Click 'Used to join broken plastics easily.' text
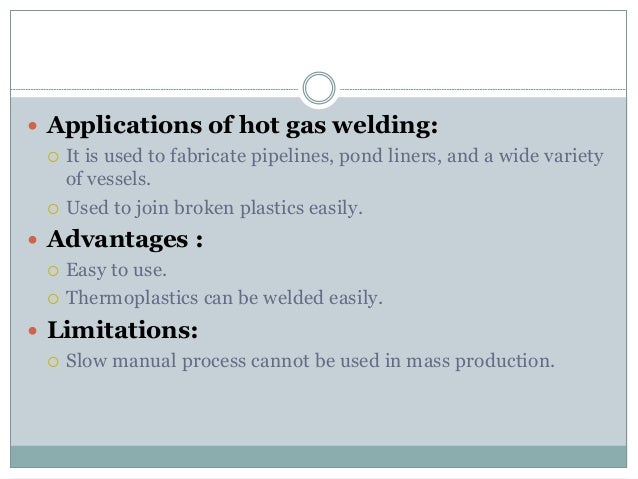The height and width of the screenshot is (479, 638). coord(214,208)
